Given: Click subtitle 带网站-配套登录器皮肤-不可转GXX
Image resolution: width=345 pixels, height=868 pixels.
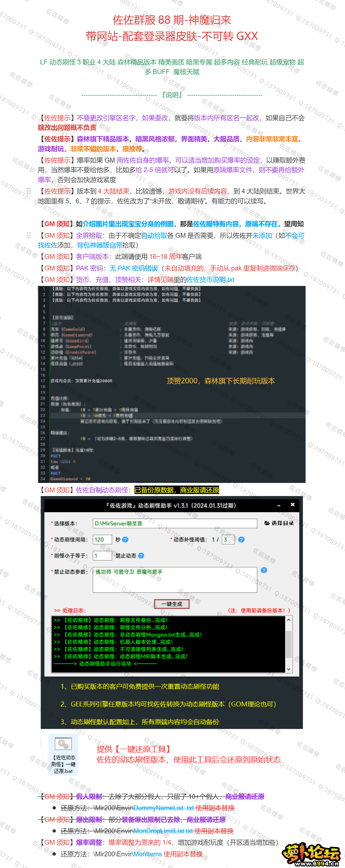Looking at the screenshot, I should point(172,36).
